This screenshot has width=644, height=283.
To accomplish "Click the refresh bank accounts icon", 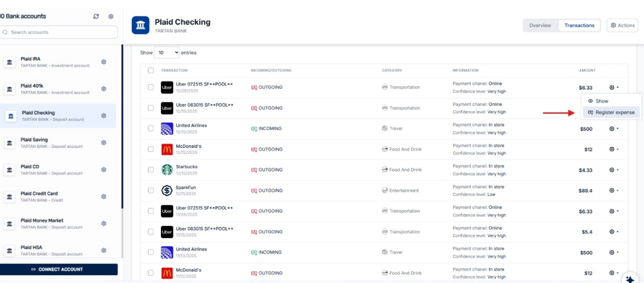I will pos(96,16).
